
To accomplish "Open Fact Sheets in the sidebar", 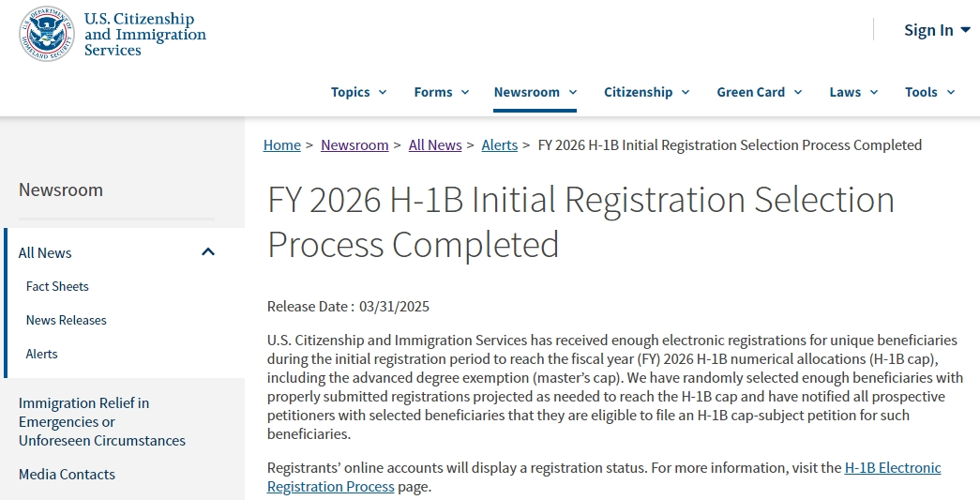I will pos(57,286).
